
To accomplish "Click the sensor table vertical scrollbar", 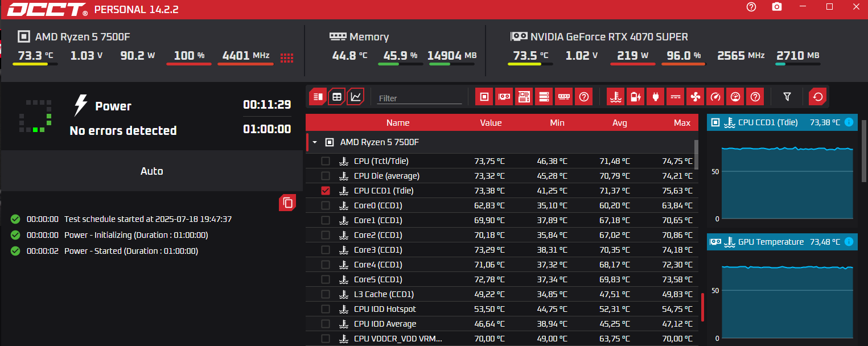I will point(696,154).
